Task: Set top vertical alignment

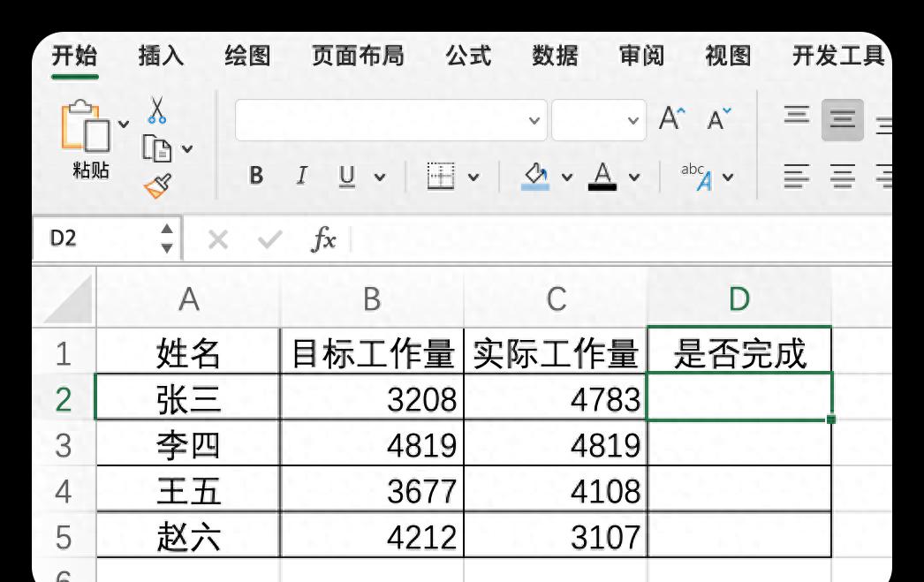Action: [x=797, y=114]
